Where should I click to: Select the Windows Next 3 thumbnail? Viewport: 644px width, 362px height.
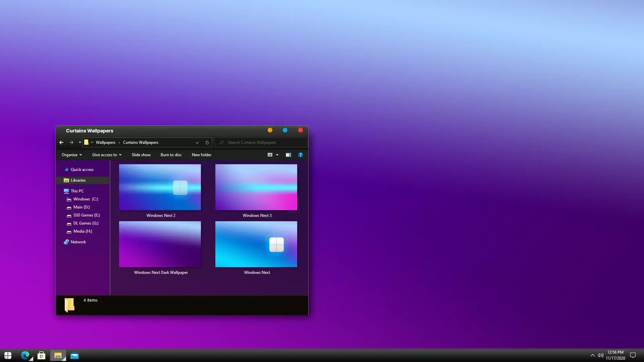point(256,187)
